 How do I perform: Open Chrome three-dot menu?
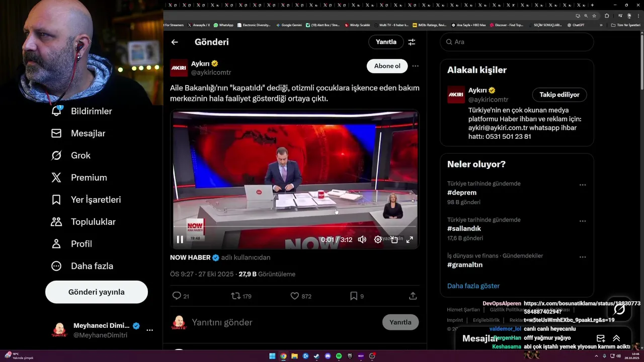637,16
